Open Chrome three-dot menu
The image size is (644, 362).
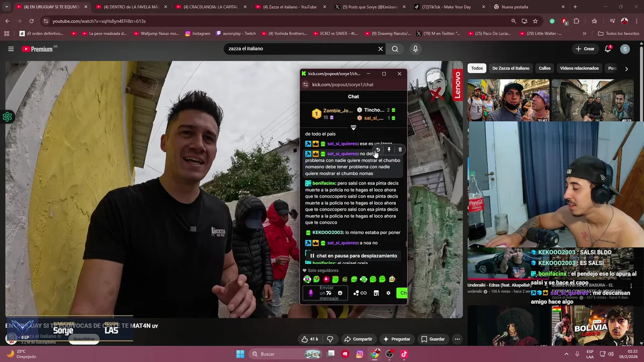click(636, 21)
